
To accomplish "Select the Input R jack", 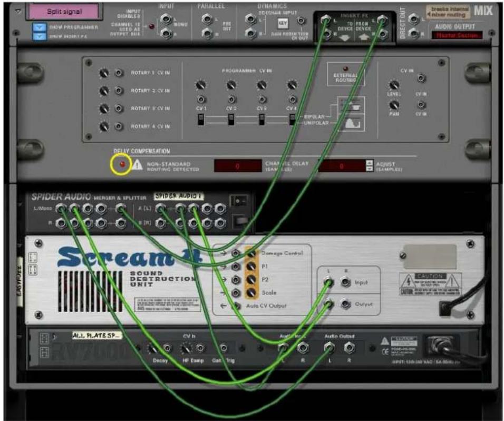I will 166,33.
